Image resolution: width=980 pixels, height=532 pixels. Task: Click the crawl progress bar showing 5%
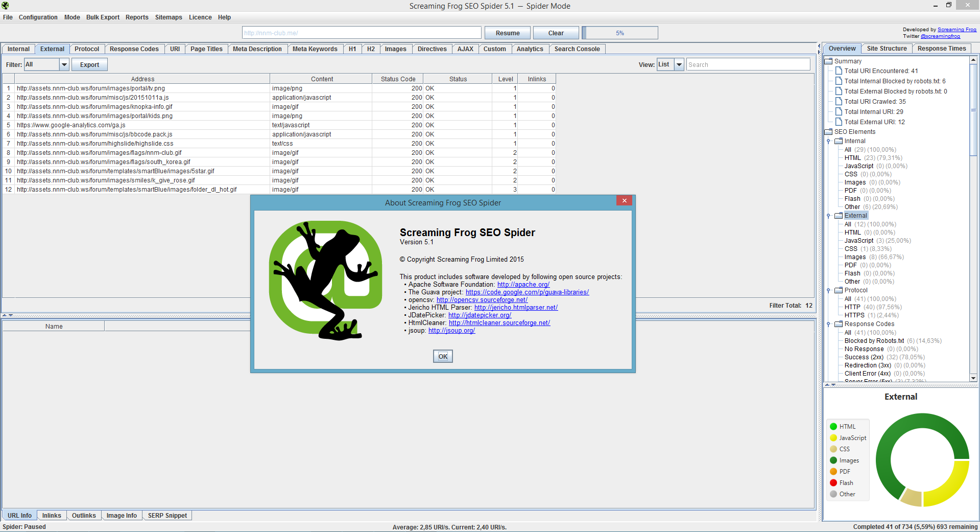click(620, 33)
